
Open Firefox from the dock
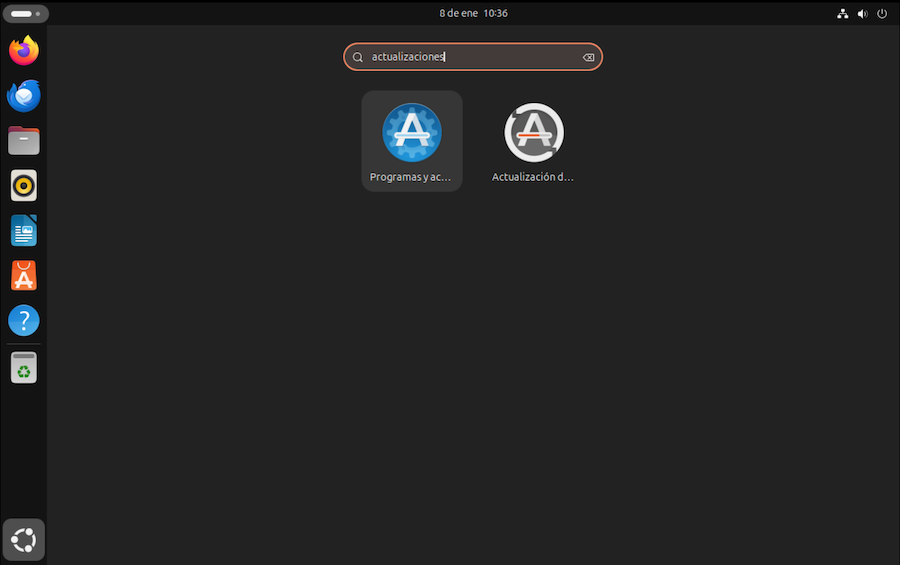coord(24,51)
